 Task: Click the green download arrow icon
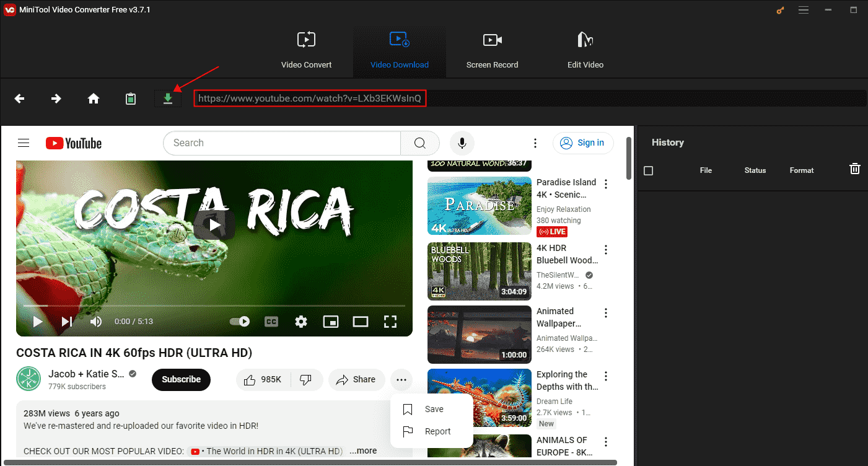(168, 99)
